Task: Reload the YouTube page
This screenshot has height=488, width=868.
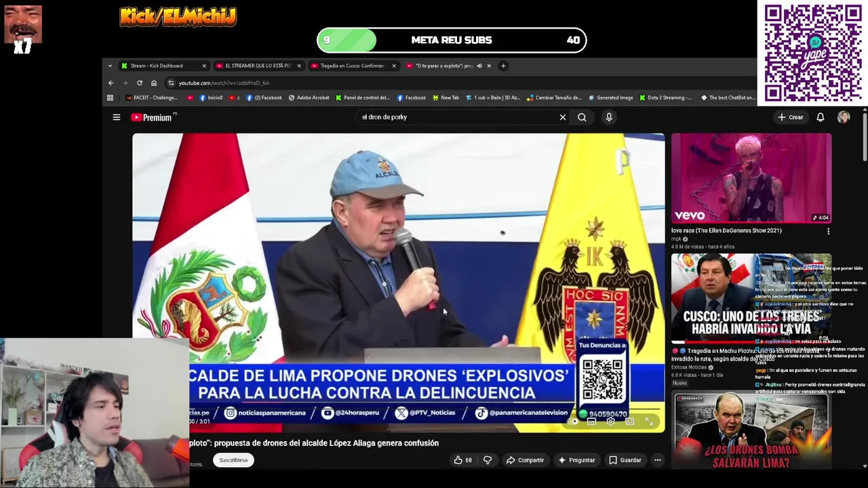Action: (x=140, y=83)
